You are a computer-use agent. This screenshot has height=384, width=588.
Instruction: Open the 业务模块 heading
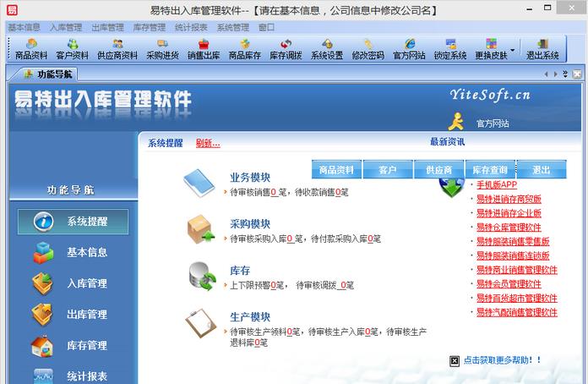[x=250, y=177]
